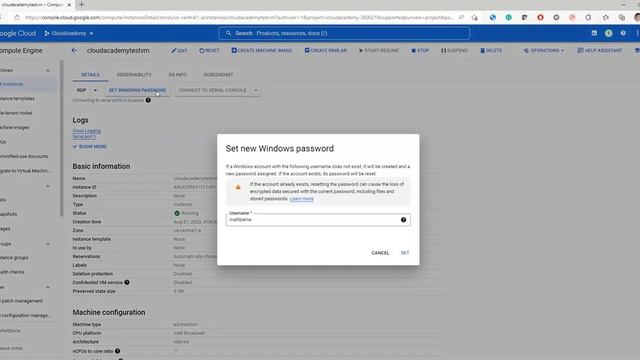Click the Start/Resume toolbar button
The height and width of the screenshot is (360, 640).
tap(378, 51)
